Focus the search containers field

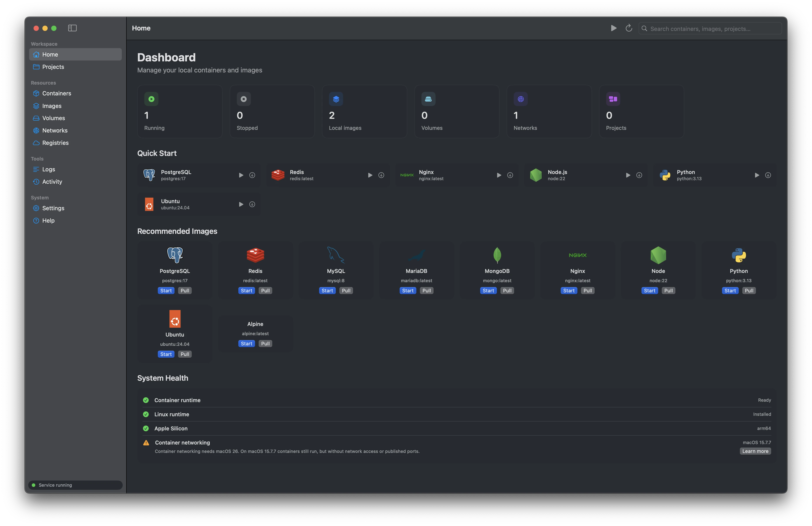click(710, 29)
